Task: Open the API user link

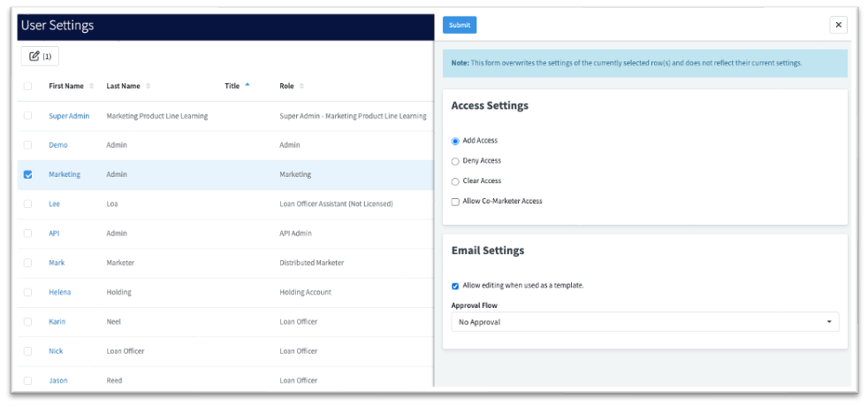Action: point(54,233)
